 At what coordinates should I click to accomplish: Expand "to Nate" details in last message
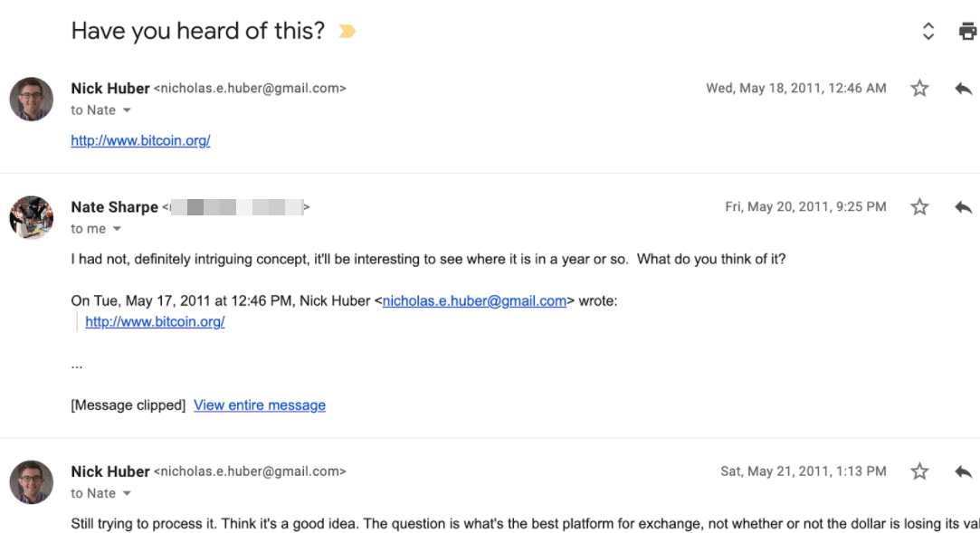click(127, 493)
